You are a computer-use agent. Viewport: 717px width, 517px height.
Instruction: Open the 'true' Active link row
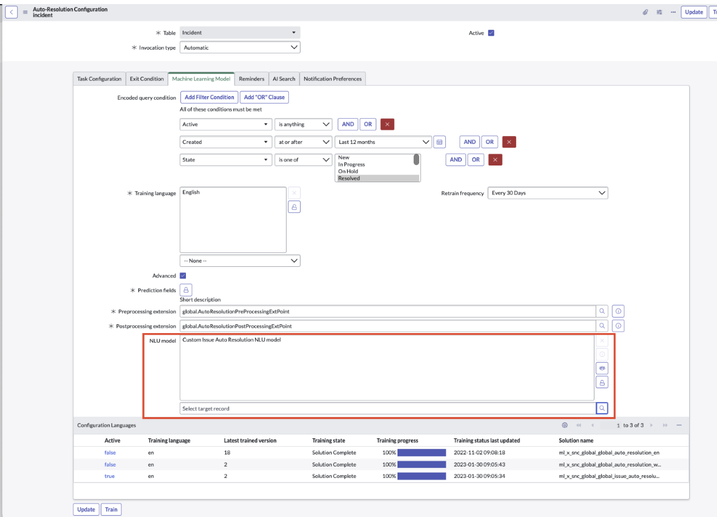click(x=109, y=476)
